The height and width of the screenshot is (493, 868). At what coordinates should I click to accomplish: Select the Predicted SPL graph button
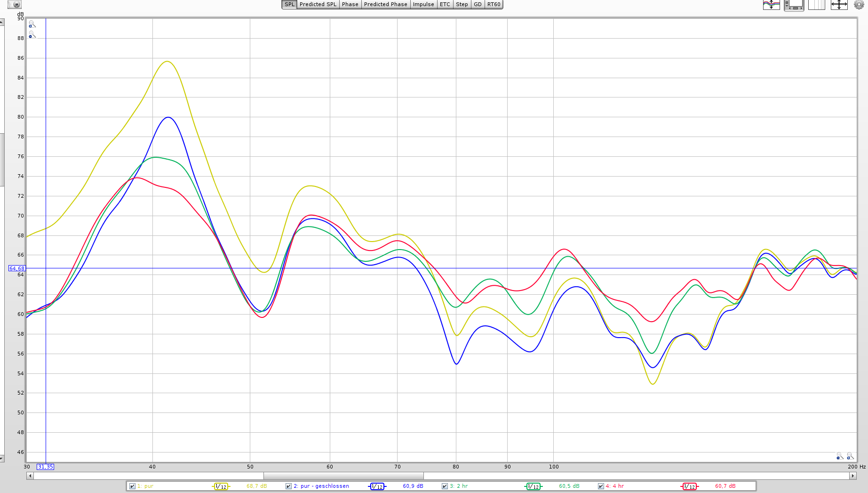coord(318,5)
